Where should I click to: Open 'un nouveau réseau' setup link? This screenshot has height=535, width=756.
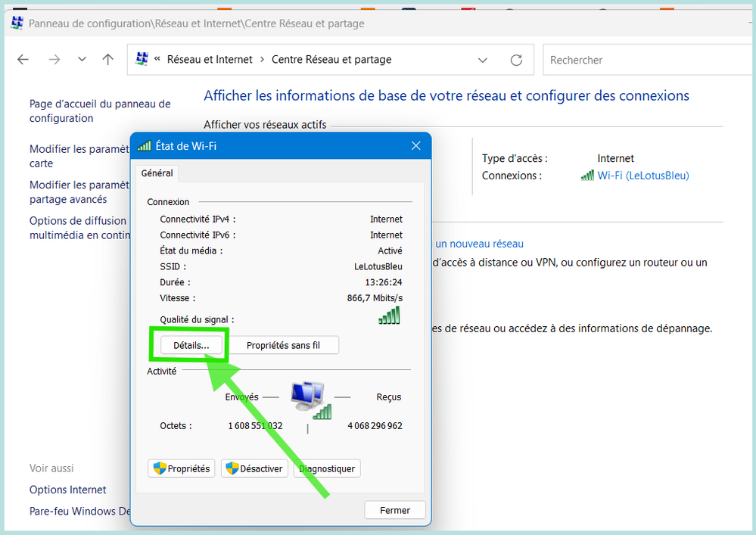click(479, 244)
